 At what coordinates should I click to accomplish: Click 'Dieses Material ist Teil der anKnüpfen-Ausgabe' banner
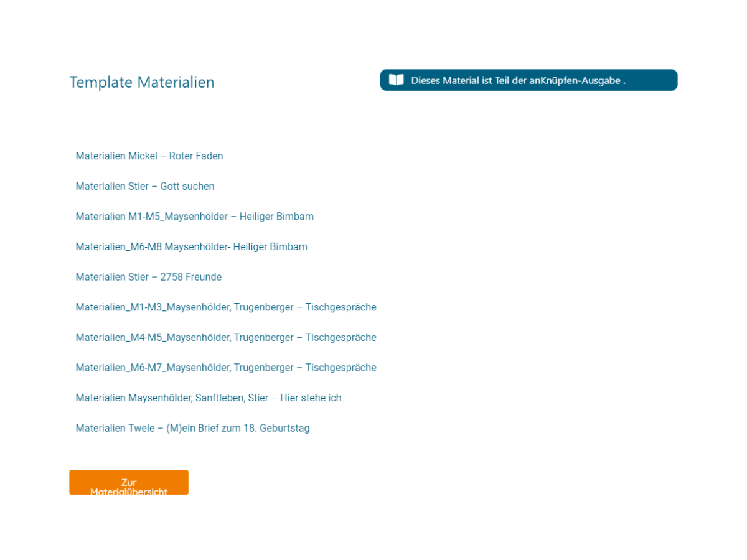pos(529,80)
